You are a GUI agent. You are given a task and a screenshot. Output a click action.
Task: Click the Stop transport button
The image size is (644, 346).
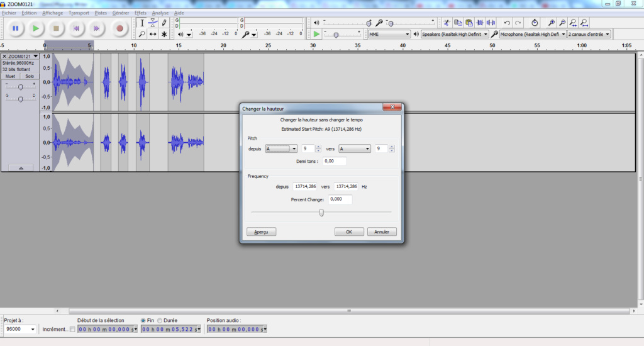pos(56,28)
